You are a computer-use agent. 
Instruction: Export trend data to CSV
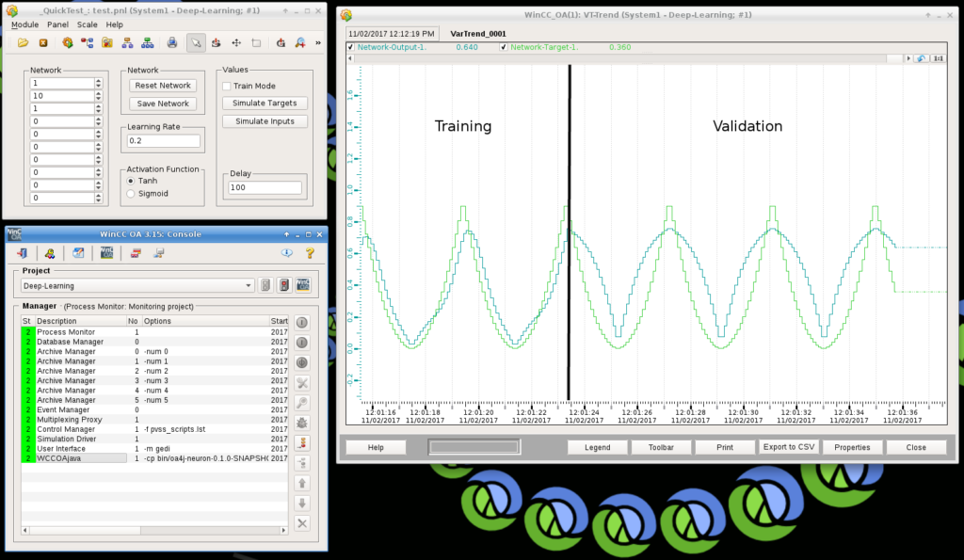tap(789, 446)
